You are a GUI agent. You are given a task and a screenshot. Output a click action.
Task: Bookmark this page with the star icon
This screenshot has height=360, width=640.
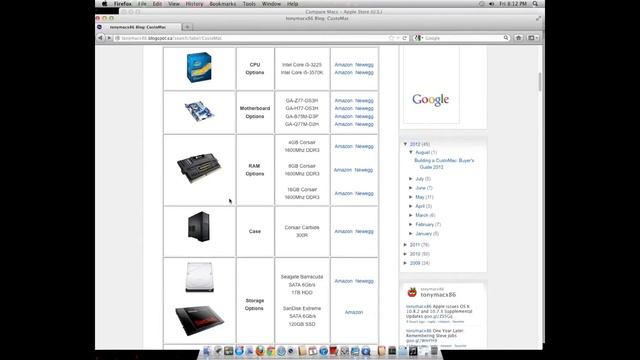(391, 38)
